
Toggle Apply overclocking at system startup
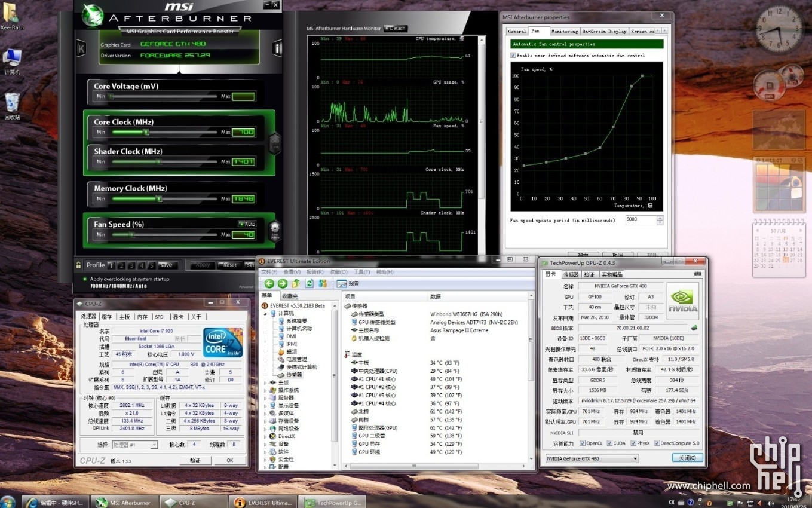[85, 279]
